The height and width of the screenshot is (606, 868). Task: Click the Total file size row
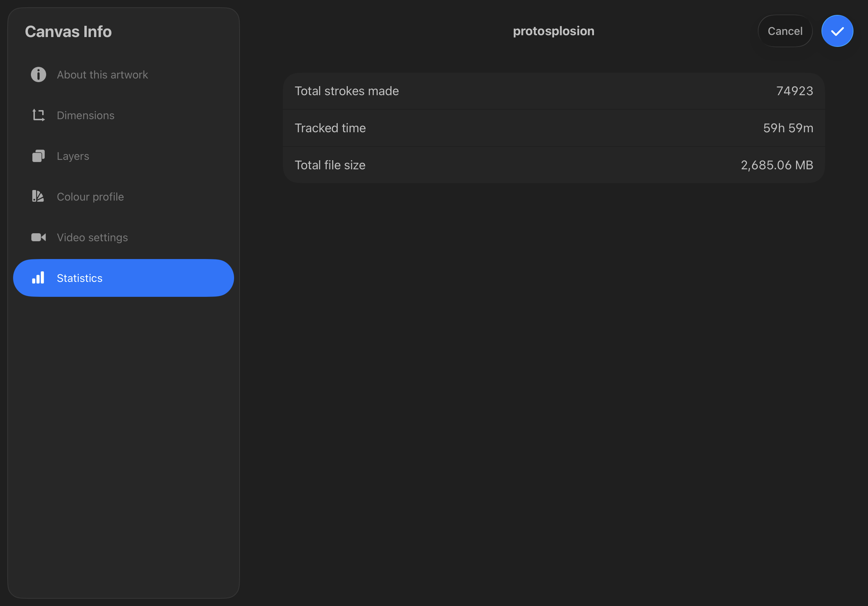pos(553,165)
